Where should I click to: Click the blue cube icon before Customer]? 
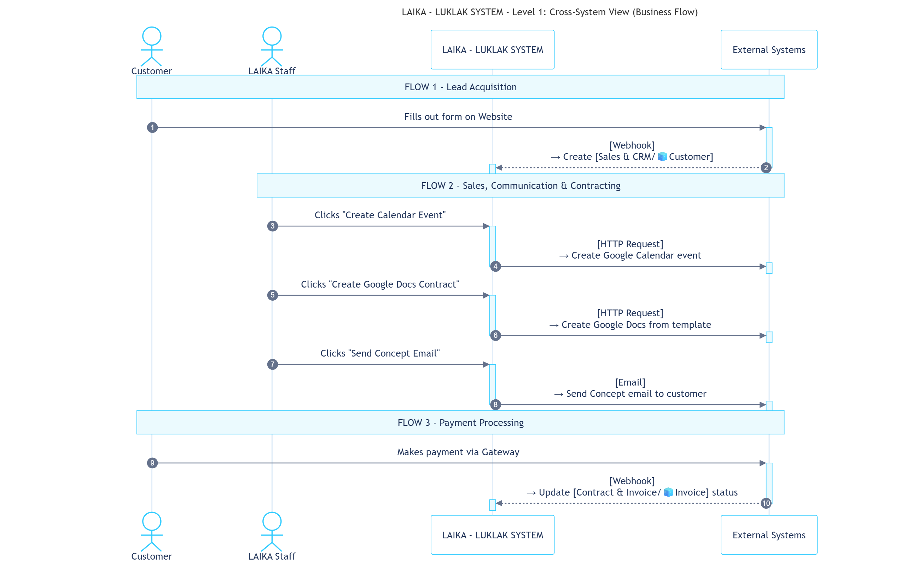pos(663,156)
